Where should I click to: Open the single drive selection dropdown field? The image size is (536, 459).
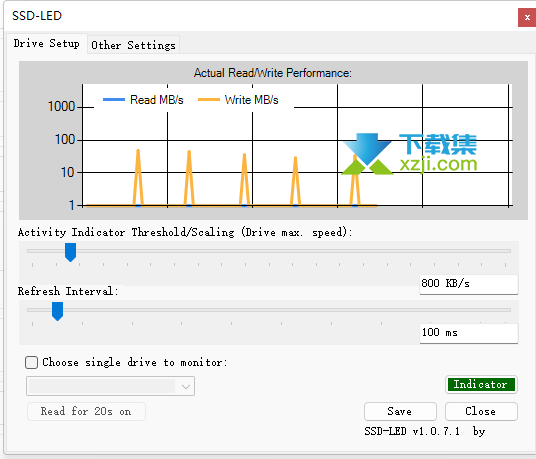[x=110, y=386]
